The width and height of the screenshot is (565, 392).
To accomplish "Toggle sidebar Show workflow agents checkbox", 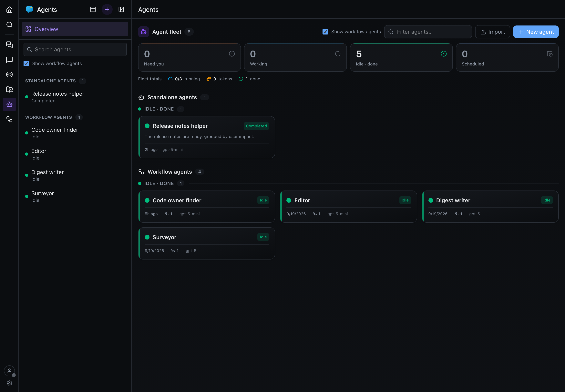I will click(26, 63).
